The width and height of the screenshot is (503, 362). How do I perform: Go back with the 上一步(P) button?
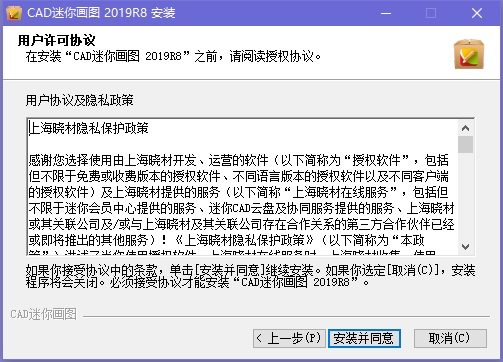point(289,338)
